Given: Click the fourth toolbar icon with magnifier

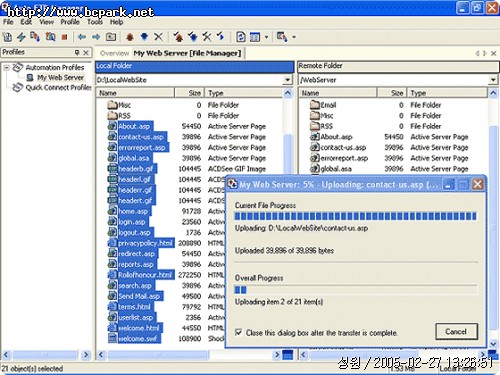Looking at the screenshot, I should [x=50, y=37].
